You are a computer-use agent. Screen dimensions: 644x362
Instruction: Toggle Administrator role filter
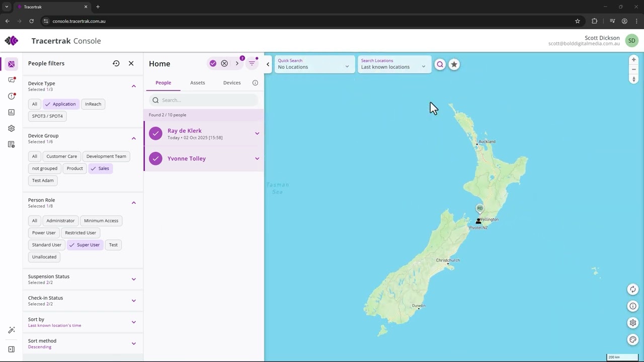tap(60, 221)
